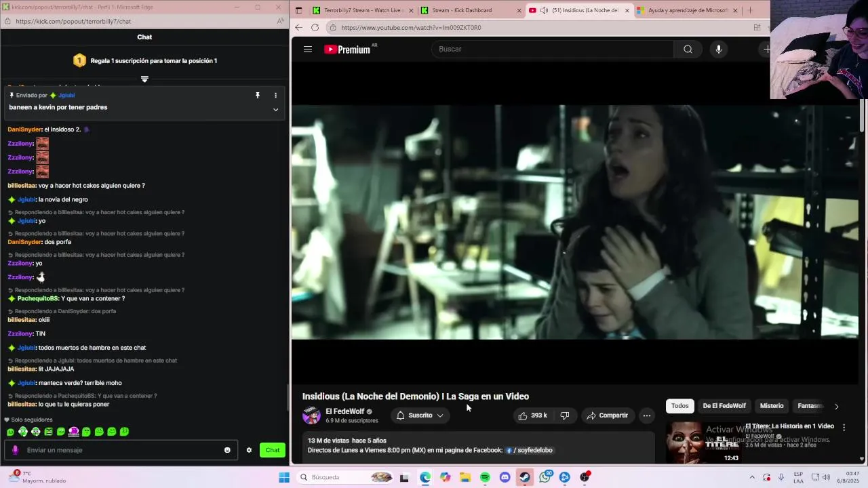The height and width of the screenshot is (488, 868).
Task: Open El FedeWolf channel avatar
Action: [311, 415]
